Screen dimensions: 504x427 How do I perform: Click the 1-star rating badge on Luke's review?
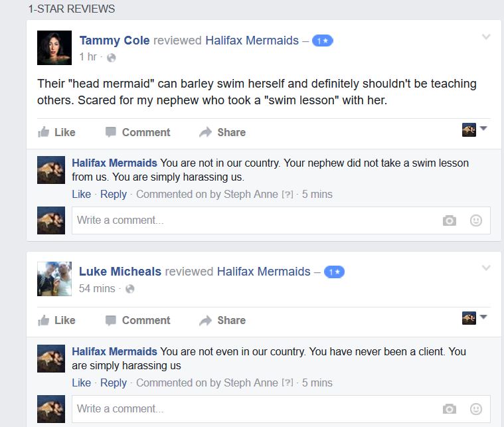[334, 272]
